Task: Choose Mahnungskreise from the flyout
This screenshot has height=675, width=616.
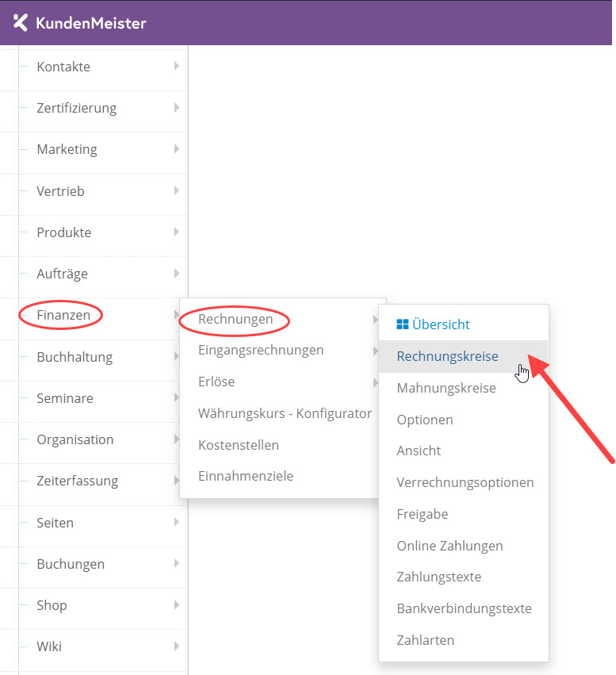Action: (x=446, y=388)
